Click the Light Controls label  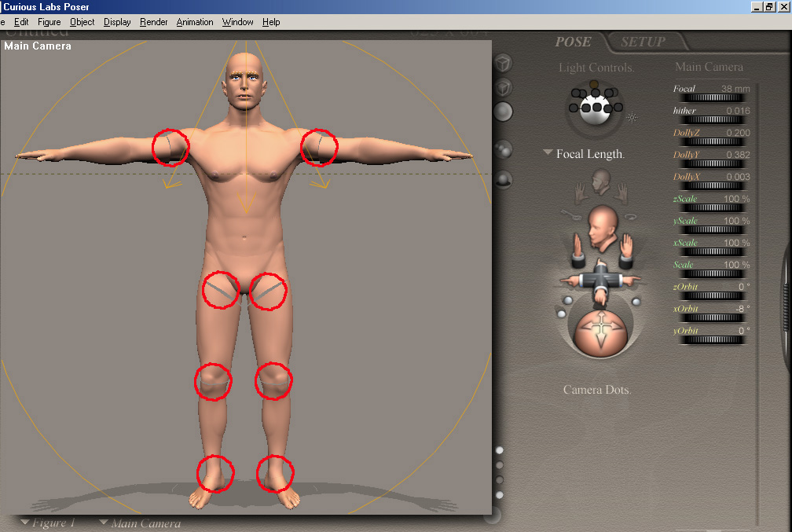[596, 68]
